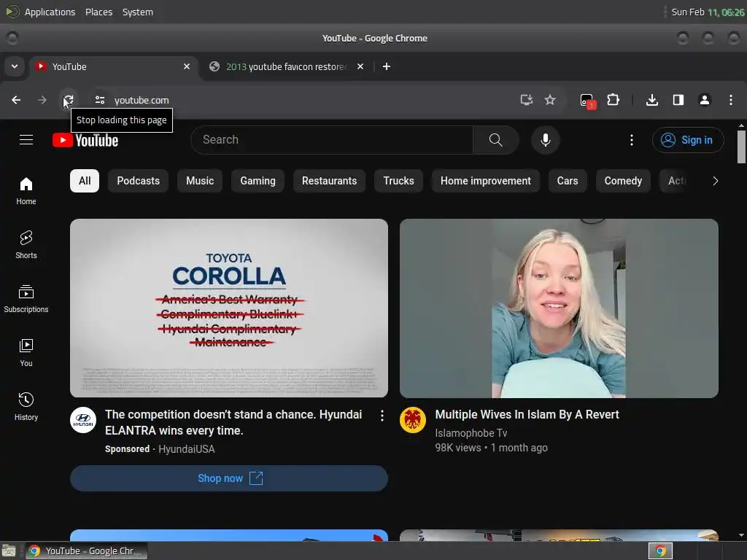
Task: Click the Sign in button
Action: click(x=688, y=140)
